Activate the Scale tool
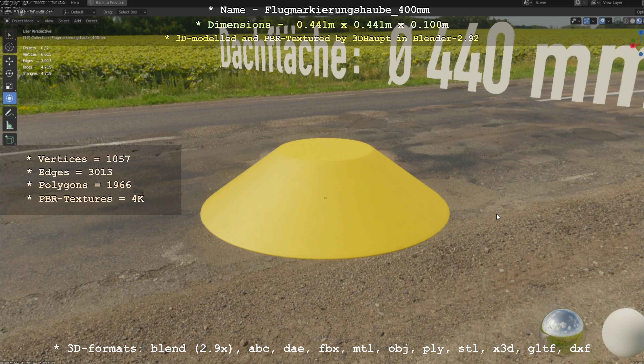This screenshot has width=644, height=364. [x=9, y=86]
